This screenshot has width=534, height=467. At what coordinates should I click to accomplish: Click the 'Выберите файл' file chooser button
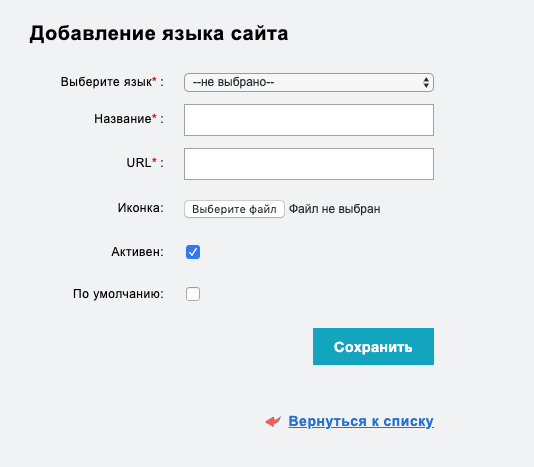click(234, 209)
